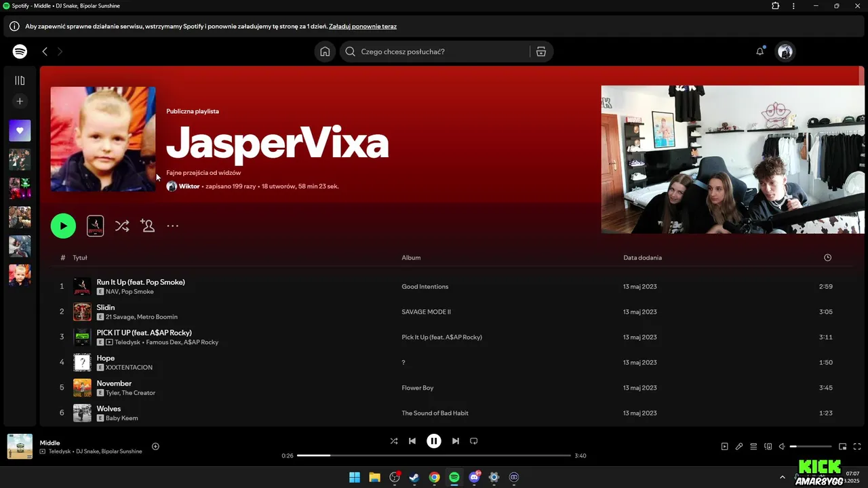Sort by the 'Data dodania' column header

pos(642,258)
